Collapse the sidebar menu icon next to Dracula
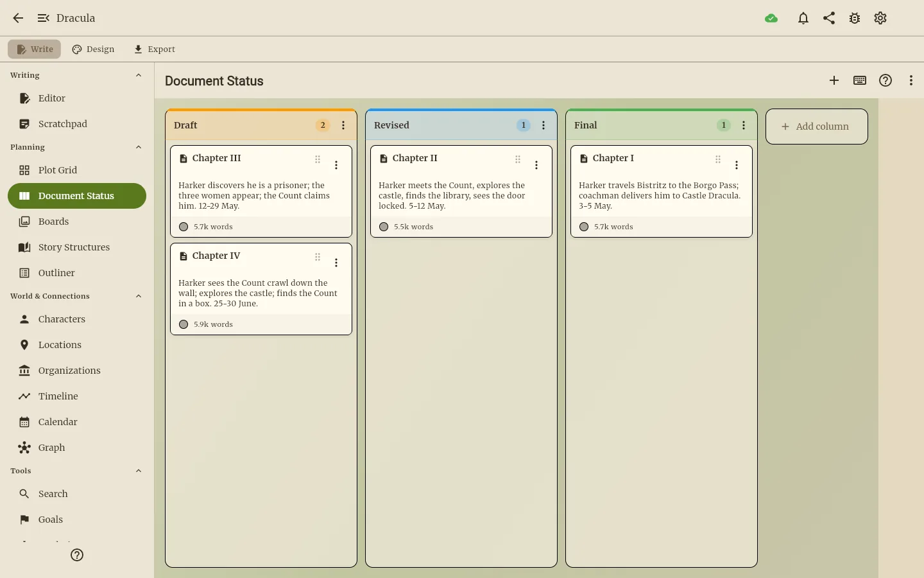This screenshot has width=924, height=578. (x=43, y=18)
